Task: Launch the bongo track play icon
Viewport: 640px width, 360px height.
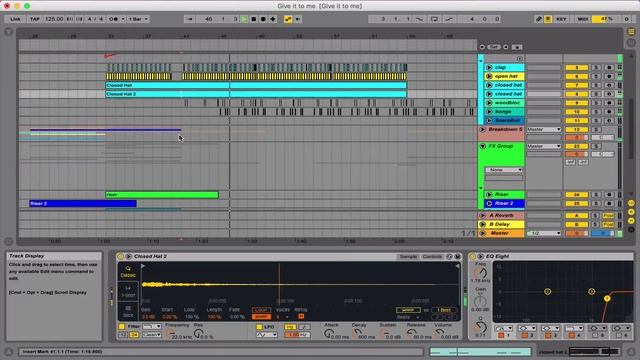Action: (489, 111)
